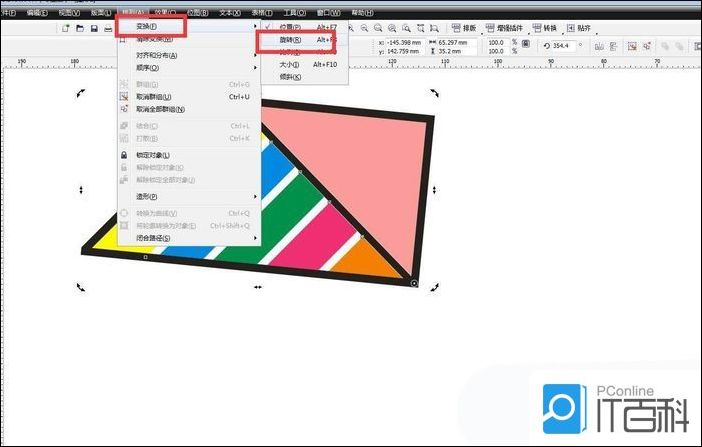
Task: Click the x position field -145.398 mm
Action: click(x=404, y=43)
